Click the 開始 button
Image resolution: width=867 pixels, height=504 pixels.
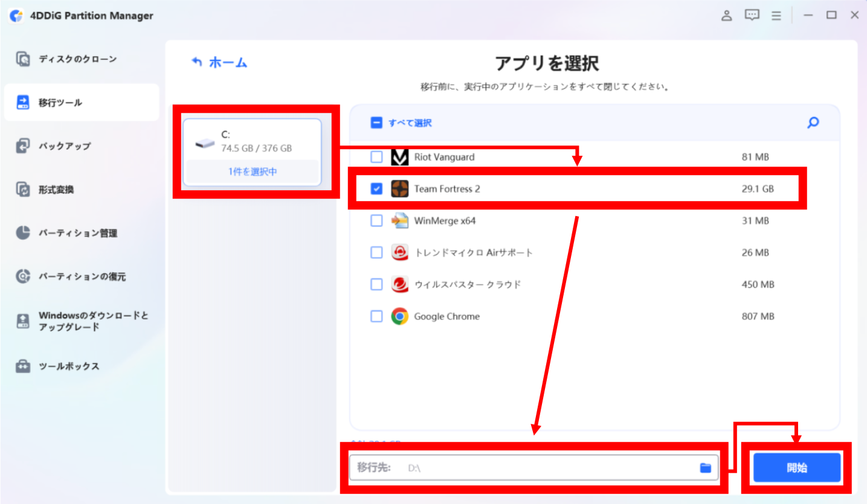pos(797,468)
